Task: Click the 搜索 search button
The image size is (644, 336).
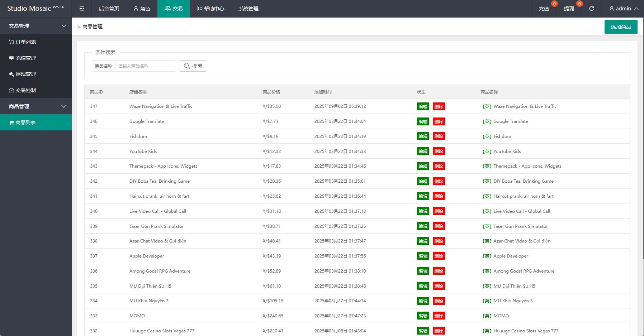Action: pos(193,66)
